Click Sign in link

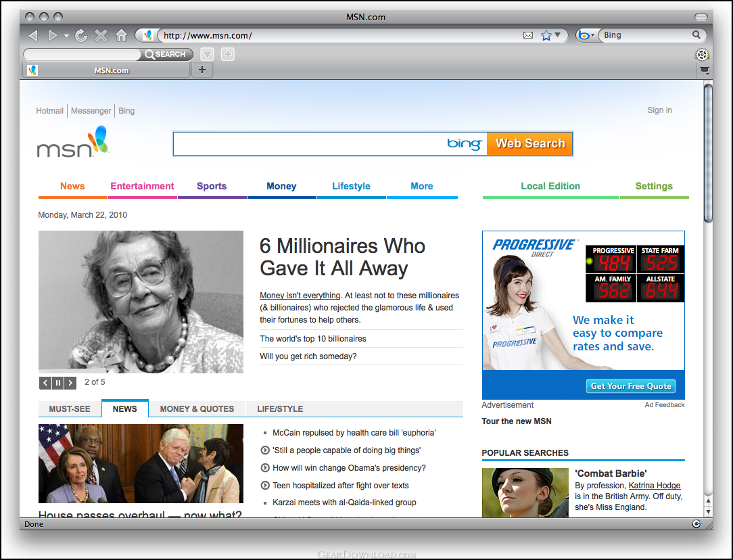[659, 110]
